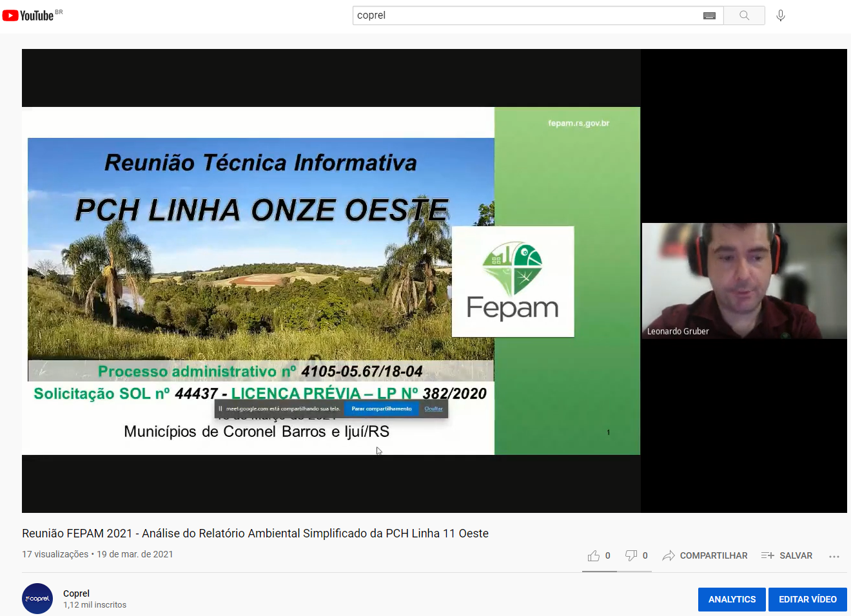
Task: Click the share arrow icon
Action: (x=669, y=555)
